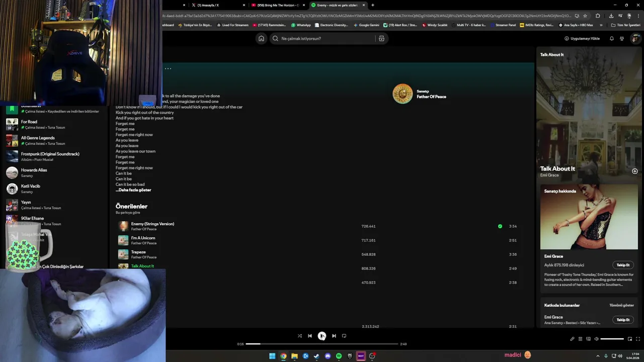Open Frostpunk (Original Soundtrack) album
The height and width of the screenshot is (362, 644).
[54, 156]
